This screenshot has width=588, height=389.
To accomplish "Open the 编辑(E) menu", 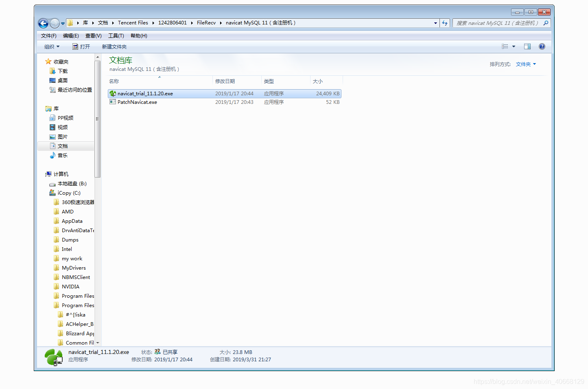I will (x=71, y=36).
